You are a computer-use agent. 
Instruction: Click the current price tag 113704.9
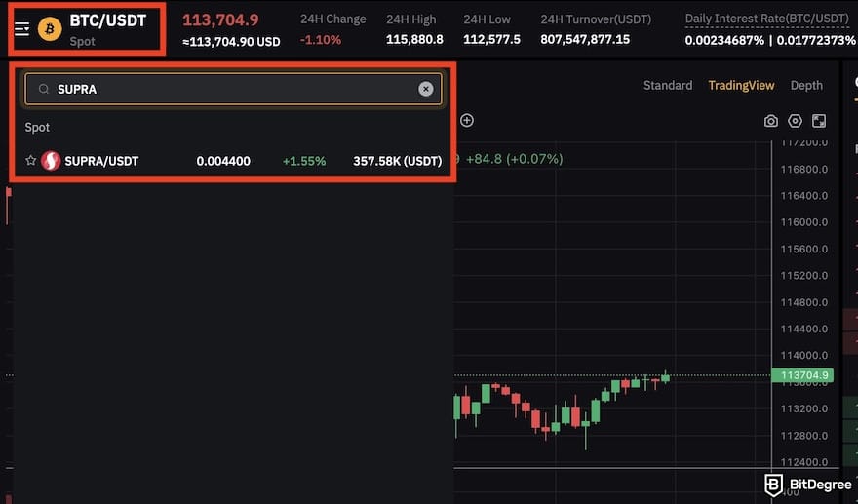point(802,375)
